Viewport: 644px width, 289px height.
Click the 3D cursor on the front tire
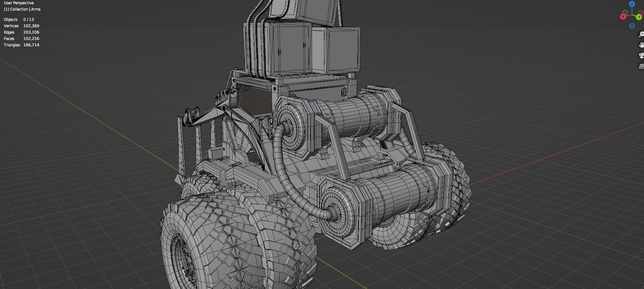pos(298,245)
